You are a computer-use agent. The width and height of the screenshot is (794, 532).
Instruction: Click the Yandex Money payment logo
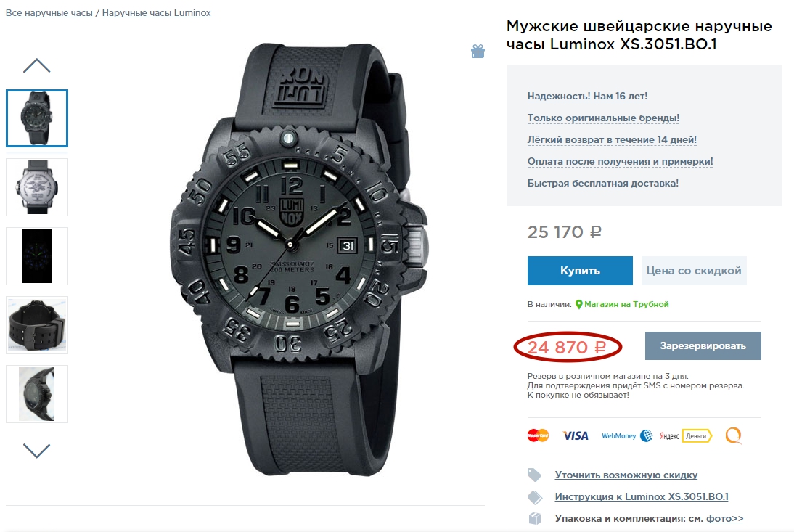[x=685, y=435]
